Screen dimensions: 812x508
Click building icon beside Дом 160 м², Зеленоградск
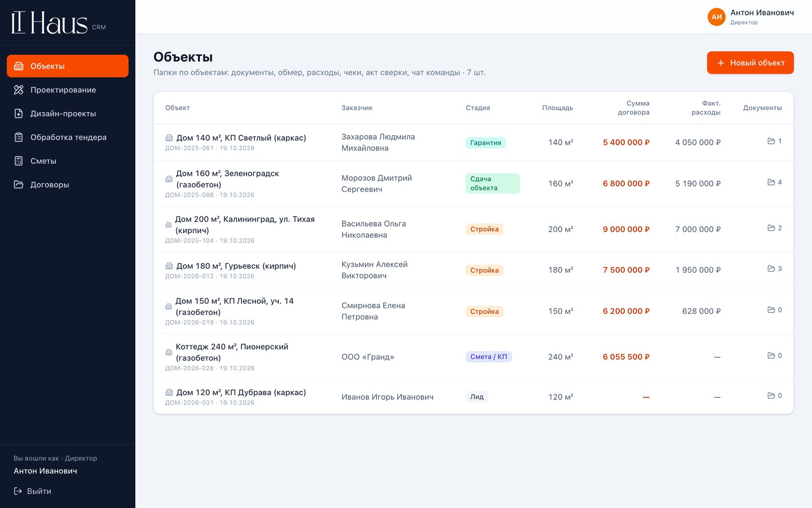pos(169,179)
